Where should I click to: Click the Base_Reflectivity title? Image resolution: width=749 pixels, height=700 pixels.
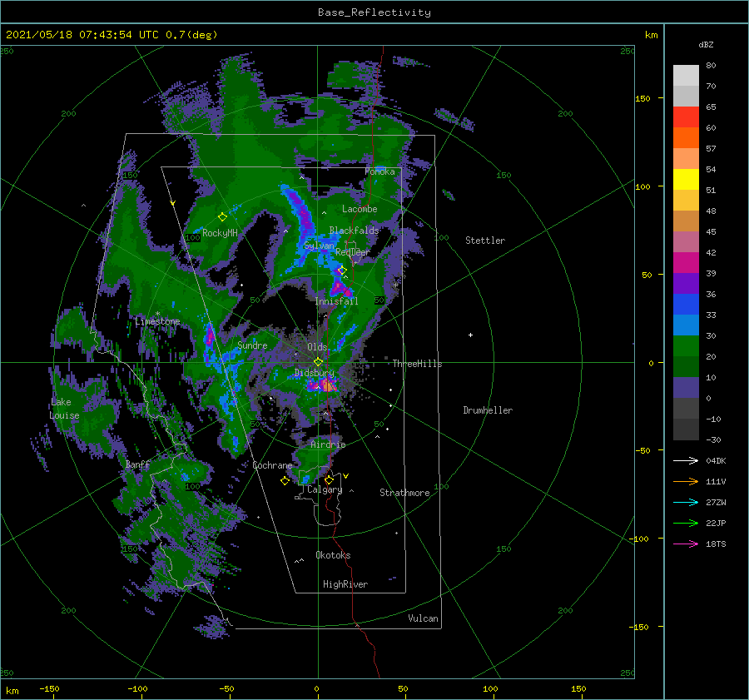(x=374, y=12)
